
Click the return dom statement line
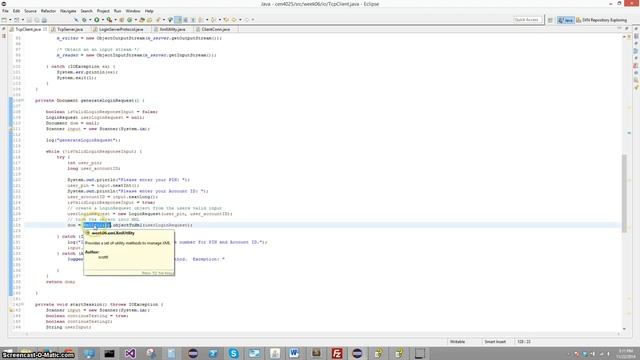[60, 282]
